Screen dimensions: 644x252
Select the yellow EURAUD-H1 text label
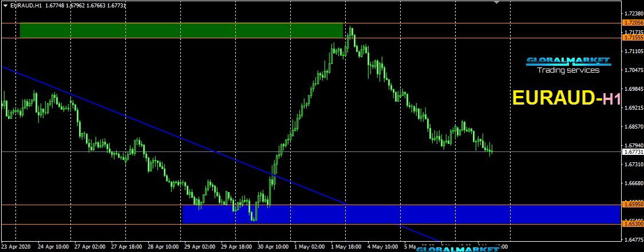click(566, 99)
